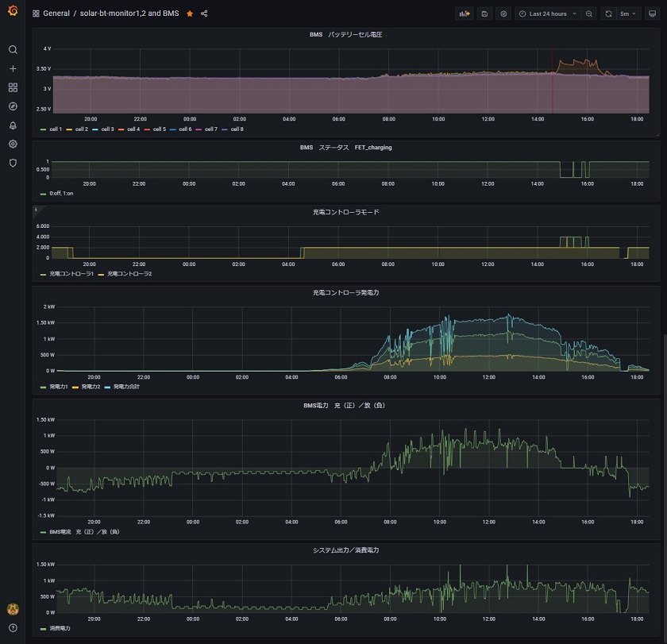Zoom out the time range
The width and height of the screenshot is (667, 644).
point(588,13)
